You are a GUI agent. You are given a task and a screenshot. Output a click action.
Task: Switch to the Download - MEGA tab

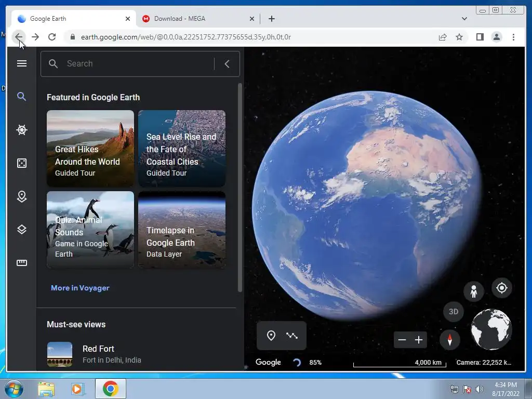(198, 19)
